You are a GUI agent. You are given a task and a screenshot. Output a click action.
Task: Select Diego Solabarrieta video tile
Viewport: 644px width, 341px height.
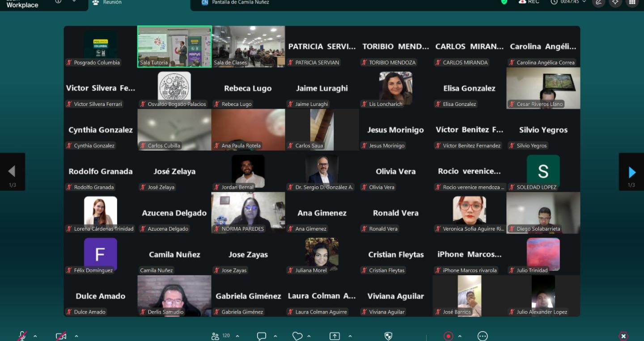tap(543, 213)
